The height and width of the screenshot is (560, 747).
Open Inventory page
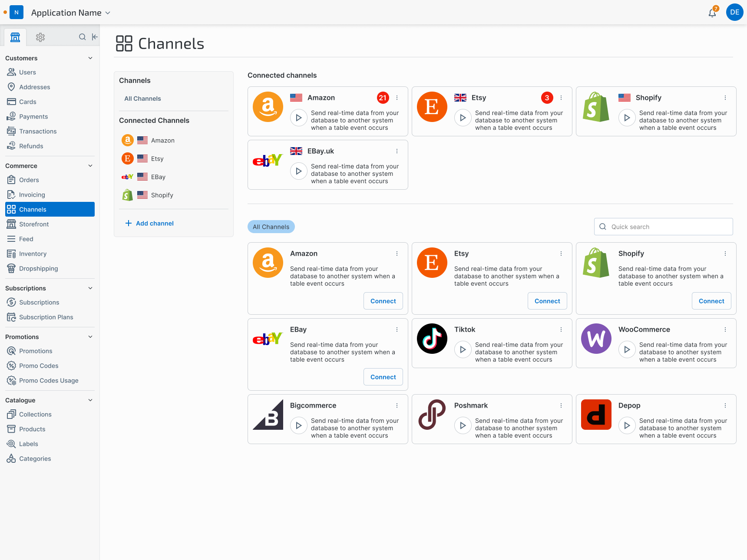[50, 254]
